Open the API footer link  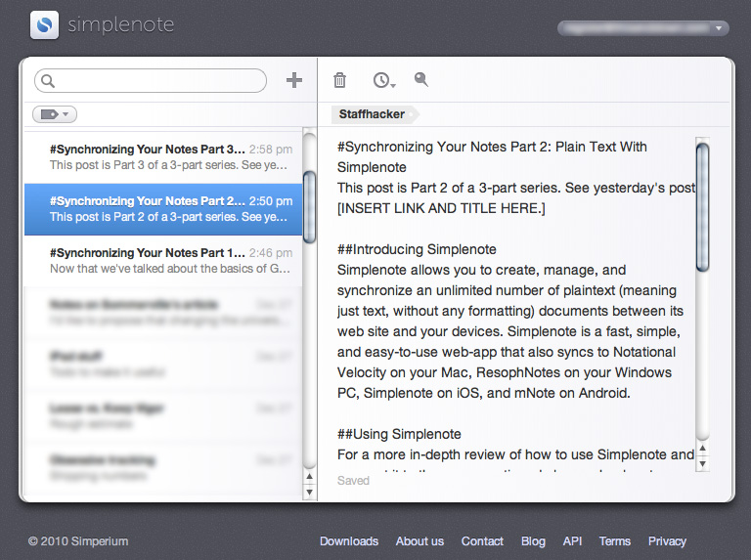pyautogui.click(x=572, y=541)
